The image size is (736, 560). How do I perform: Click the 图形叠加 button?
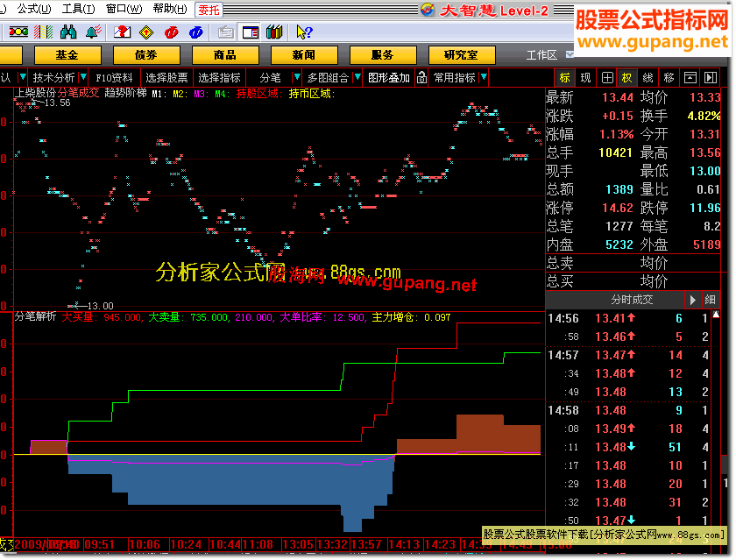pos(389,77)
